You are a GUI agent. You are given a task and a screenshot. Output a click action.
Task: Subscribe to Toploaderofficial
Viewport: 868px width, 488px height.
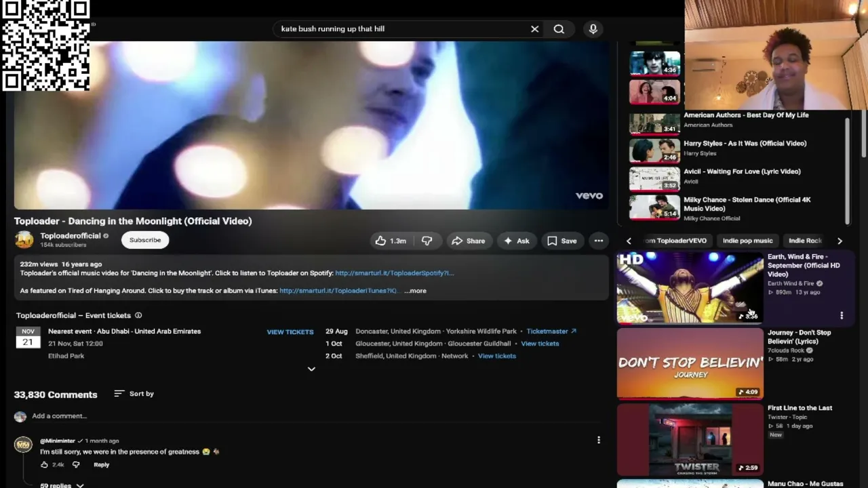pos(145,240)
